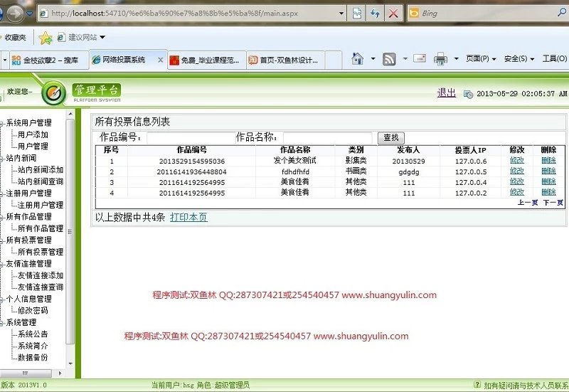Open 修改密码 in sidebar
This screenshot has height=392, width=569.
(x=33, y=311)
